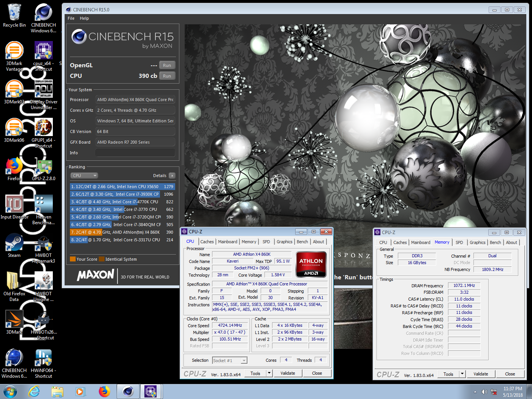Open Input Director desktop icon
Screen dimensions: 532x399
click(14, 207)
